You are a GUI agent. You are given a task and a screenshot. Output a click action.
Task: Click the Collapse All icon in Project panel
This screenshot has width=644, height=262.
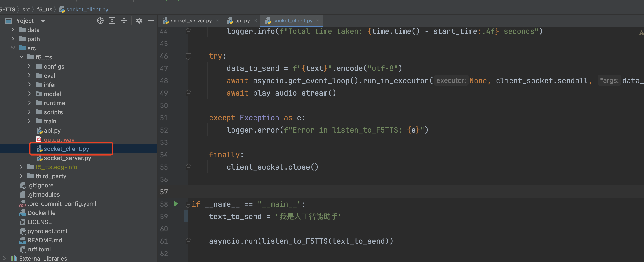124,21
